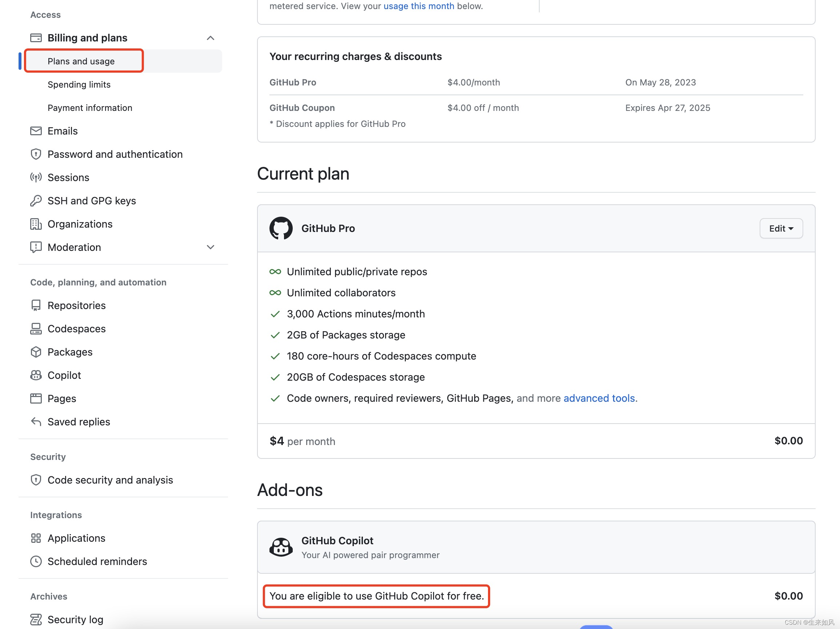840x629 pixels.
Task: Click the Organizations building icon
Action: coord(36,224)
